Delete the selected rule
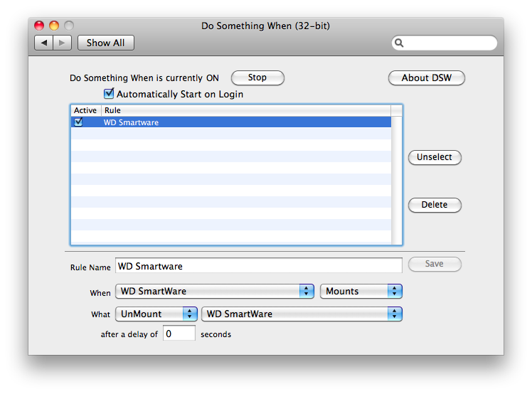This screenshot has width=532, height=394. pos(435,205)
